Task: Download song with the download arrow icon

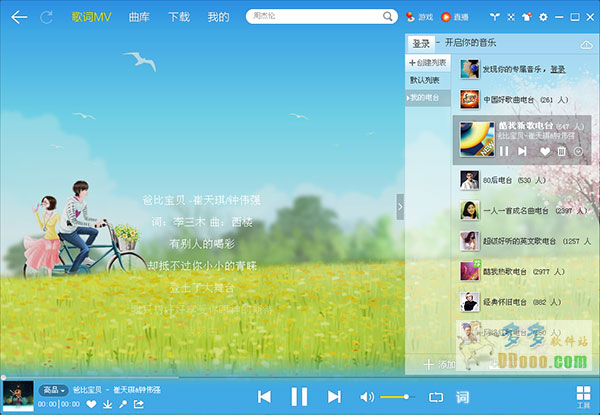Action: [108, 404]
